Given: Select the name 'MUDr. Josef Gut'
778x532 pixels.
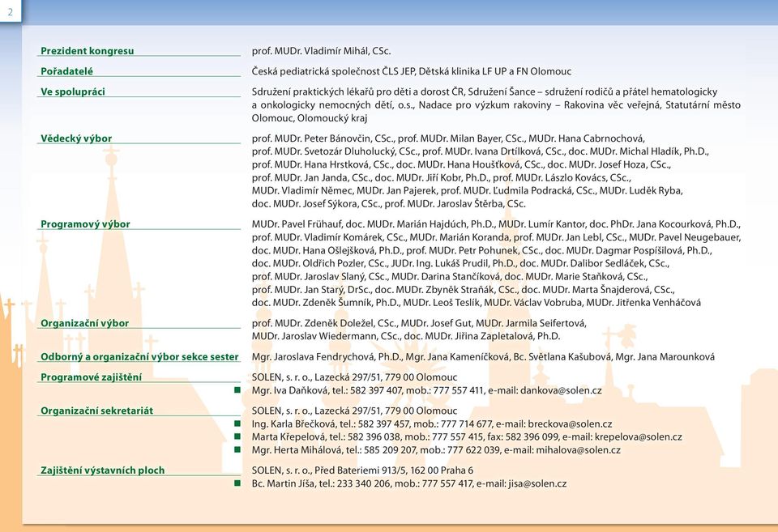Looking at the screenshot, I should [x=436, y=323].
